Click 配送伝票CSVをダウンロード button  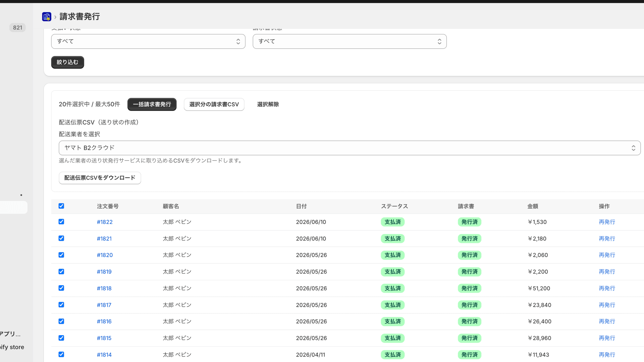coord(100,178)
